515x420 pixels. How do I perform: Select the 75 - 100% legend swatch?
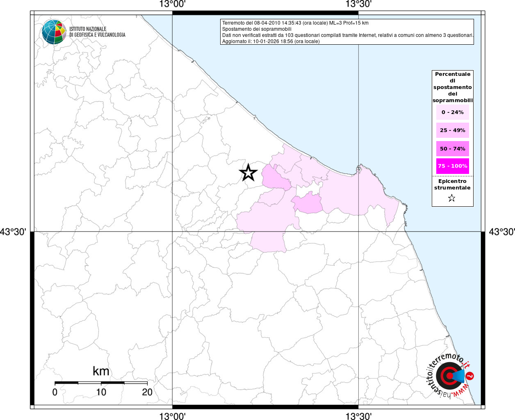[453, 166]
